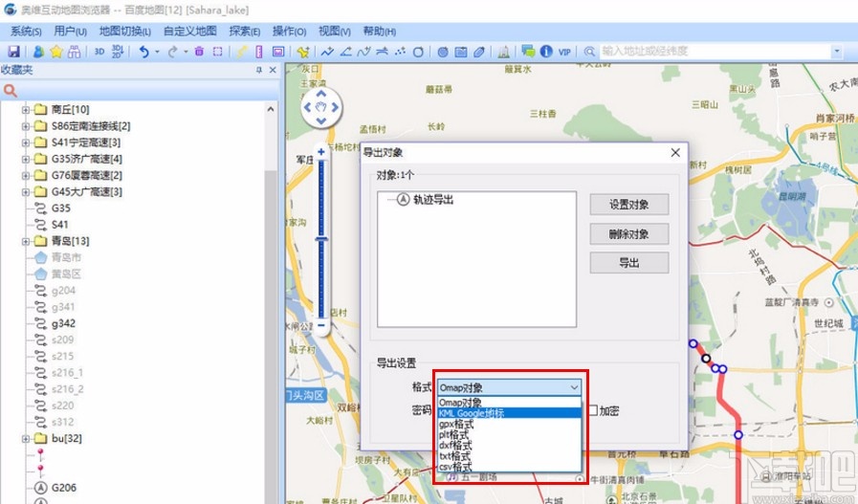Open the 探索(E) menu
Image resolution: width=858 pixels, height=504 pixels.
tap(244, 32)
